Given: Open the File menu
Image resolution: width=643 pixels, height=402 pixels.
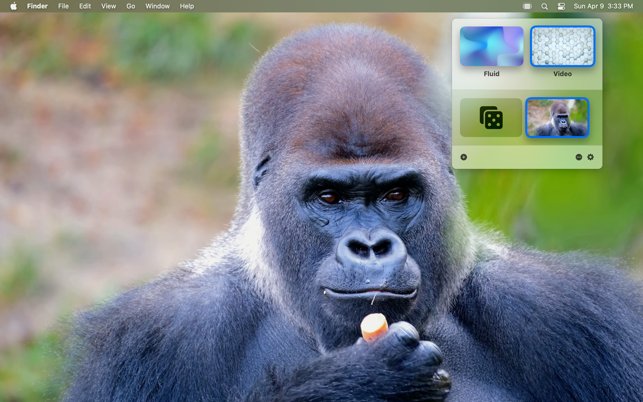Looking at the screenshot, I should pyautogui.click(x=63, y=6).
